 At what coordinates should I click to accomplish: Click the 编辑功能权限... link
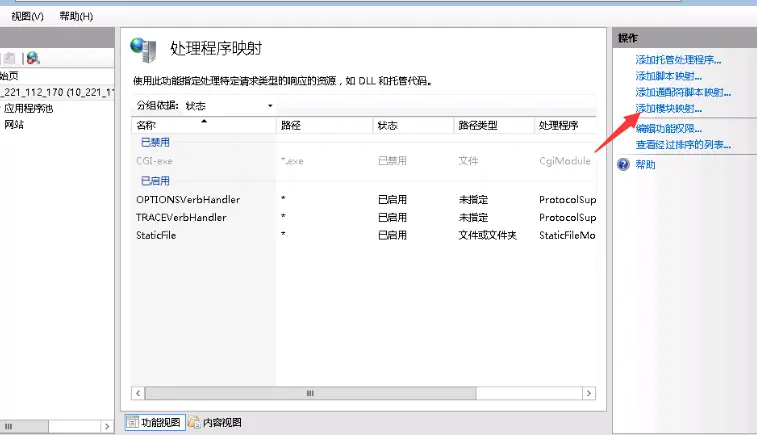[x=669, y=128]
